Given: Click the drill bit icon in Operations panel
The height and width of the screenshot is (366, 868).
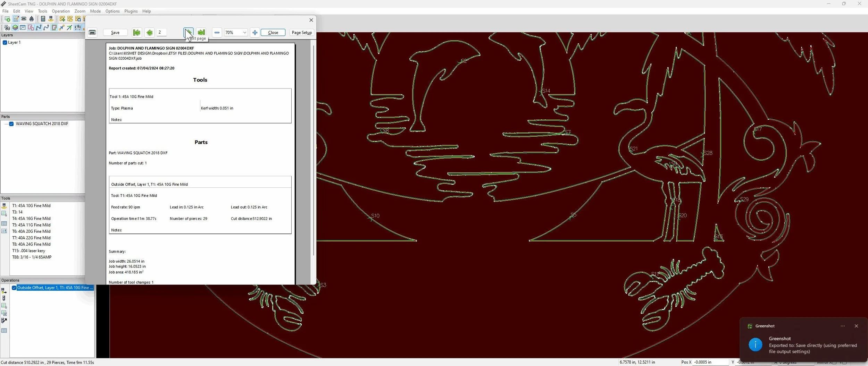Looking at the screenshot, I should pos(4,298).
